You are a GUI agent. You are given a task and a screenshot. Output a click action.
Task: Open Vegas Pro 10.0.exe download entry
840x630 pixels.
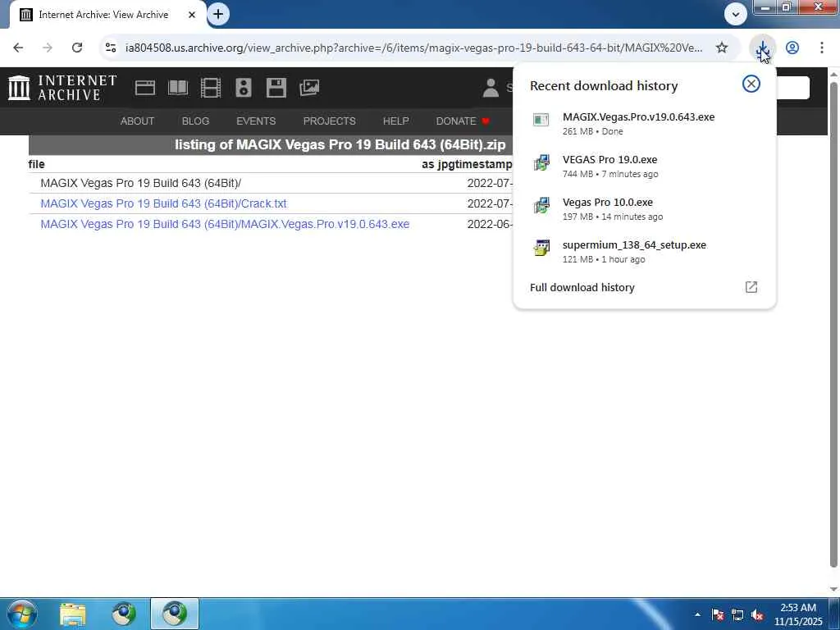pyautogui.click(x=645, y=209)
